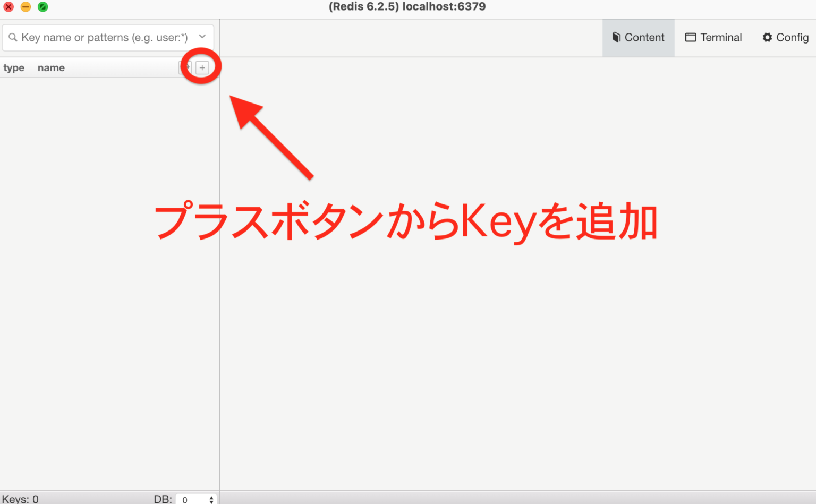Click the DB number stepper up arrow
This screenshot has height=504, width=816.
pos(211,497)
